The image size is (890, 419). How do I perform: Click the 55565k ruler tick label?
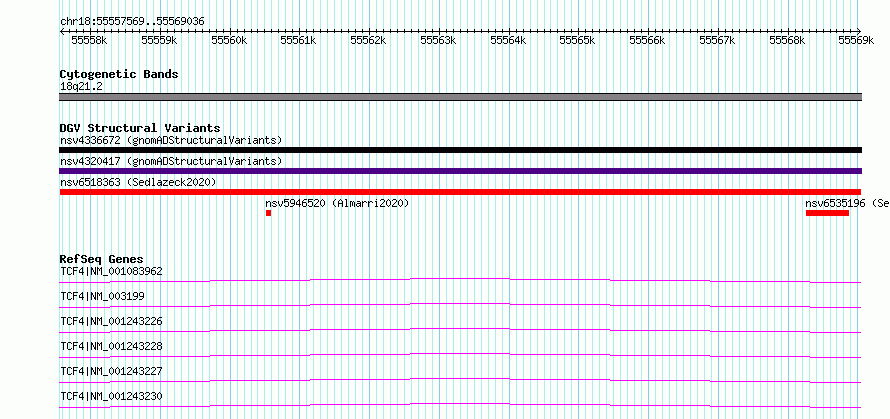[578, 40]
